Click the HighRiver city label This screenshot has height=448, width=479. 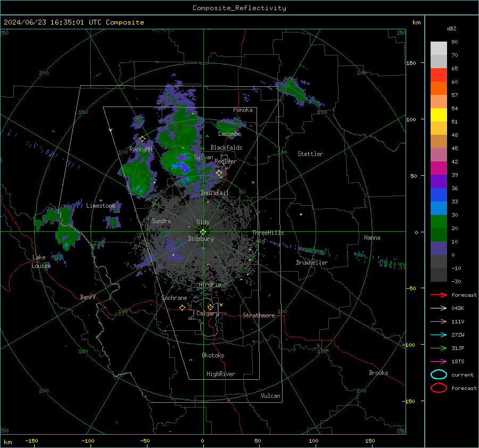(x=221, y=374)
